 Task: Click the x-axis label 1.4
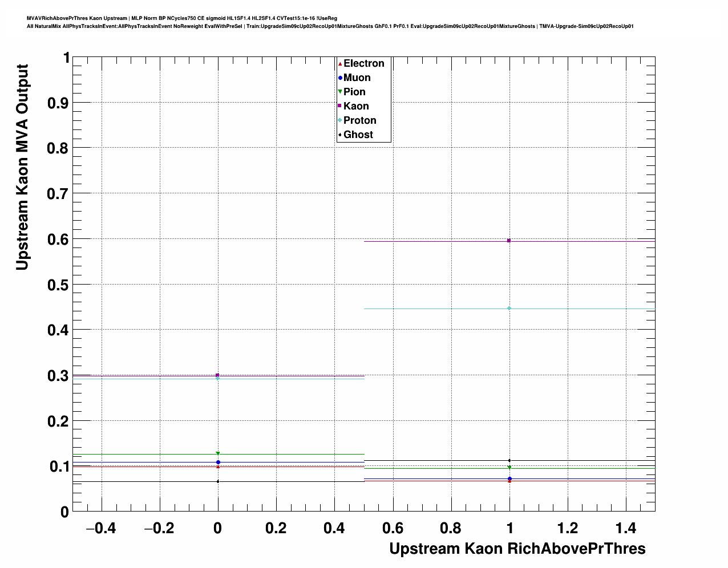[x=626, y=528]
